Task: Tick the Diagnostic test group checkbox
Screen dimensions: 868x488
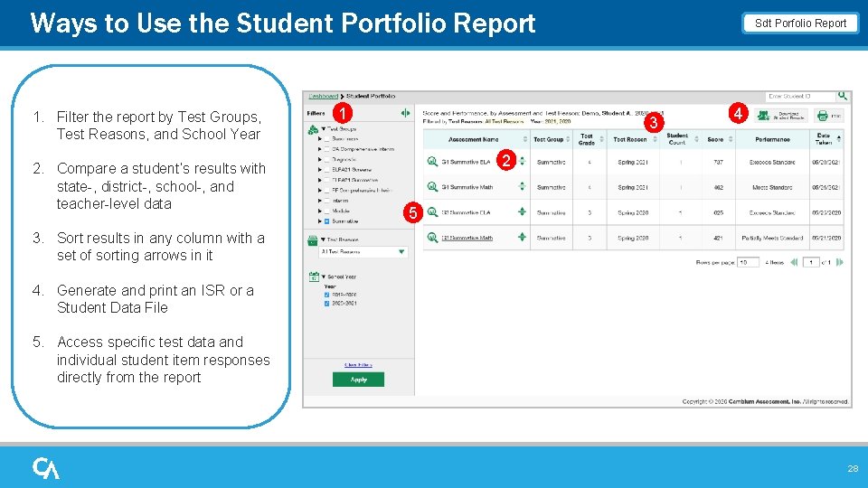Action: point(326,159)
